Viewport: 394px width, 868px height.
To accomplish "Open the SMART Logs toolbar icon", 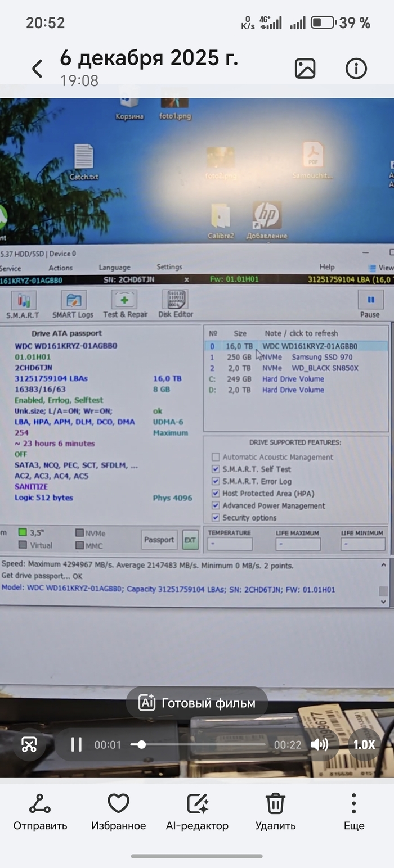I will pyautogui.click(x=73, y=305).
